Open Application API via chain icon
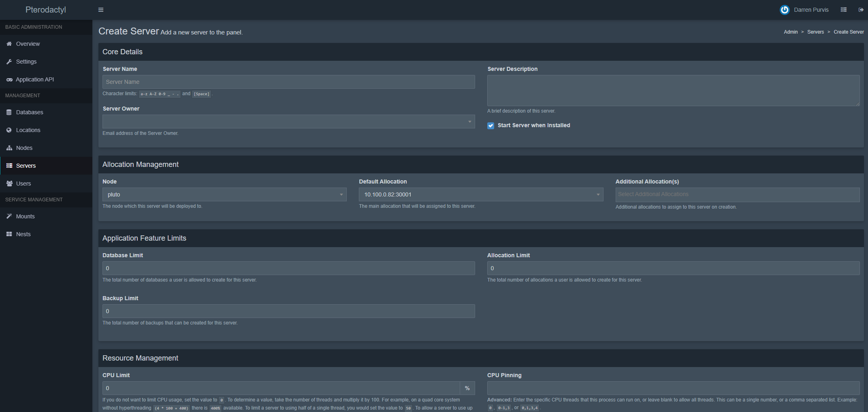This screenshot has width=868, height=412. click(x=9, y=79)
